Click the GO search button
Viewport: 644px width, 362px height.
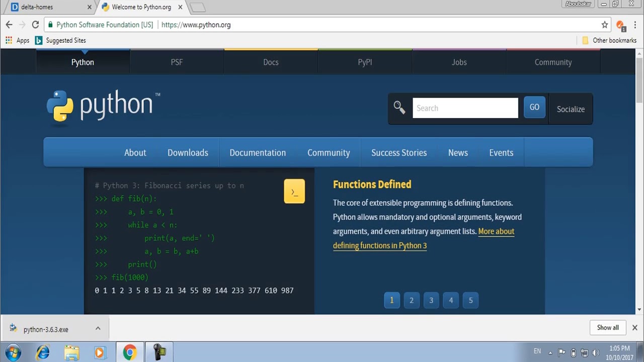[534, 108]
